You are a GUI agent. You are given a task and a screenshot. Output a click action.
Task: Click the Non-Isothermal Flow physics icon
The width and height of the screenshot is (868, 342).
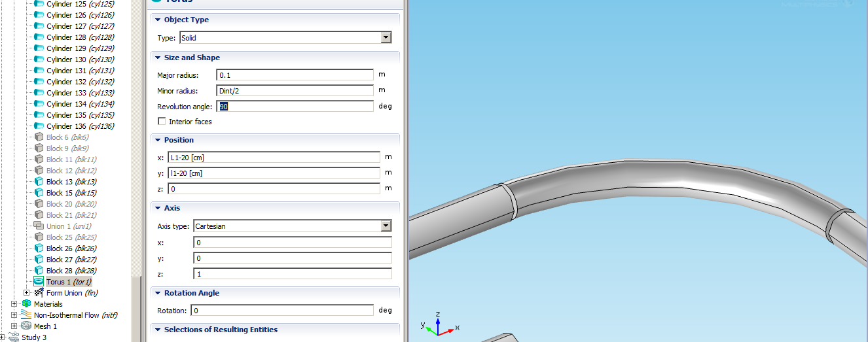(x=26, y=315)
